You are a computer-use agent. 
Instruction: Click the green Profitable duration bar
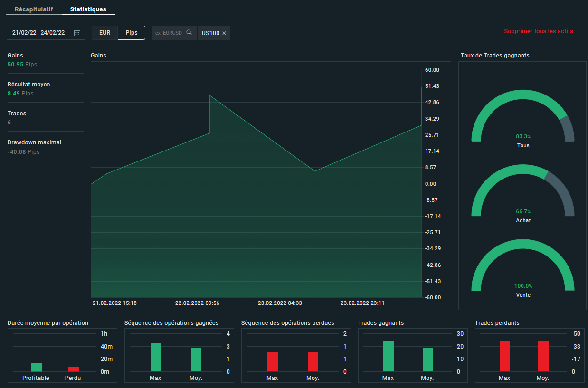37,367
